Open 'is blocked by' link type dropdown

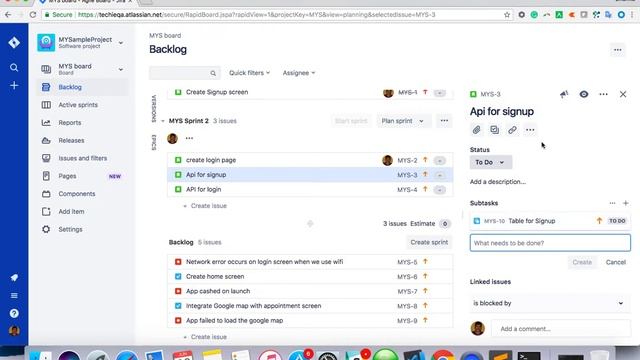[549, 303]
